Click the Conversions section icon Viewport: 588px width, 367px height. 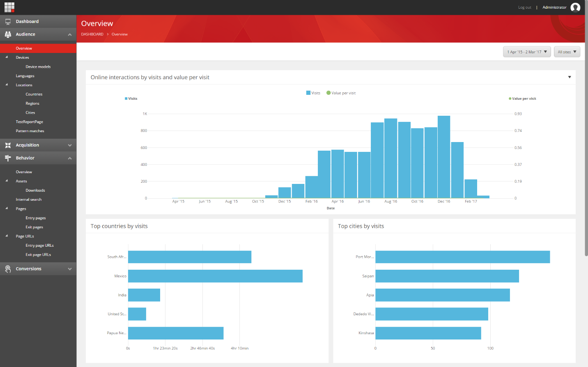coord(8,269)
